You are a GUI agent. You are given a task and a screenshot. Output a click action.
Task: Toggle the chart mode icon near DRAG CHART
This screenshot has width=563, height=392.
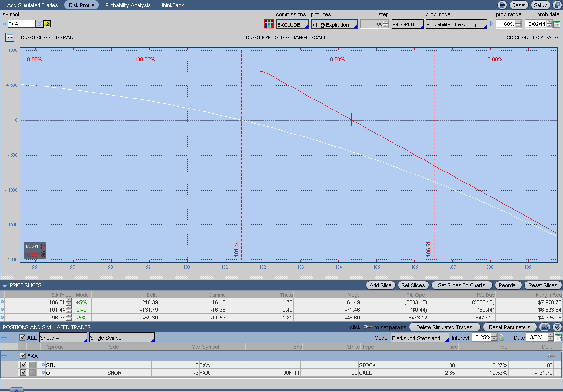(x=10, y=37)
